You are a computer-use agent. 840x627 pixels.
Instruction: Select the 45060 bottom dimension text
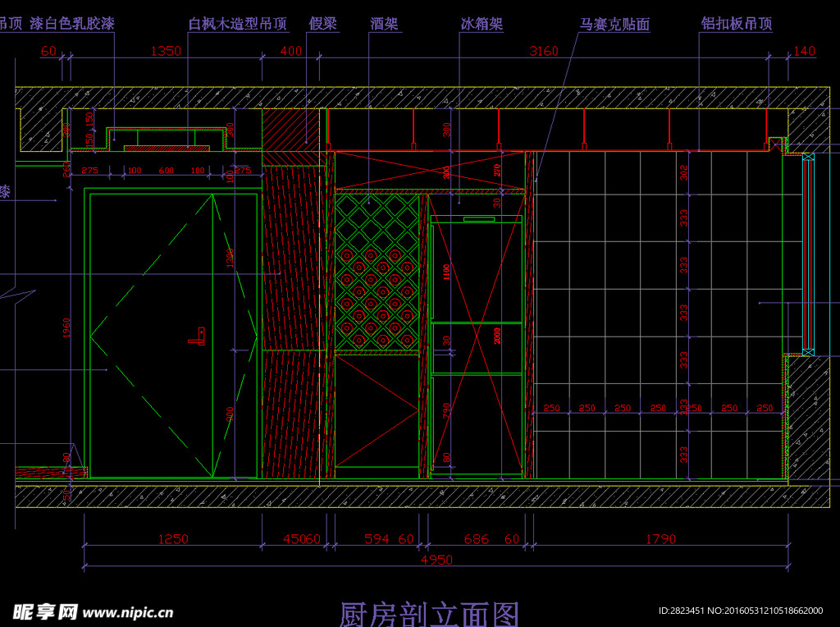tap(302, 539)
